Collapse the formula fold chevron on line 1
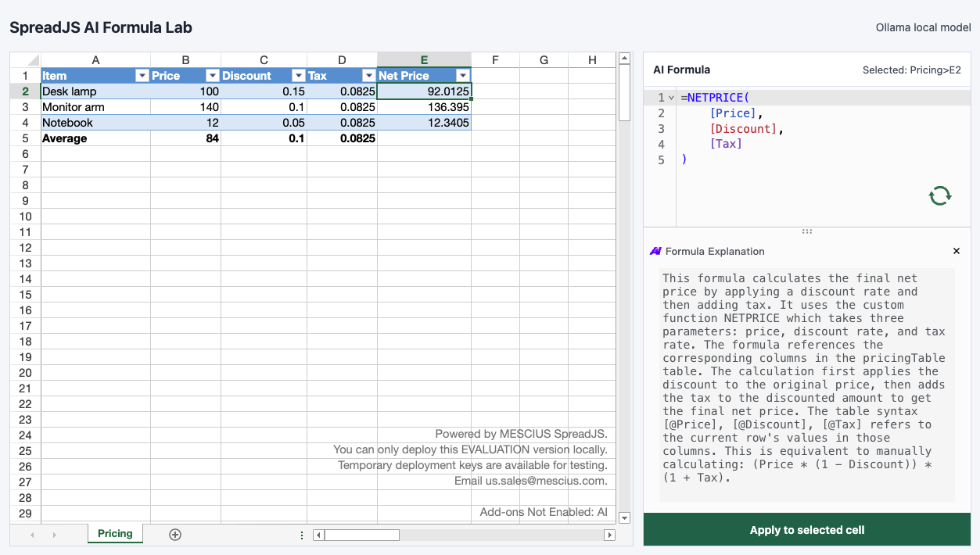 (x=671, y=98)
